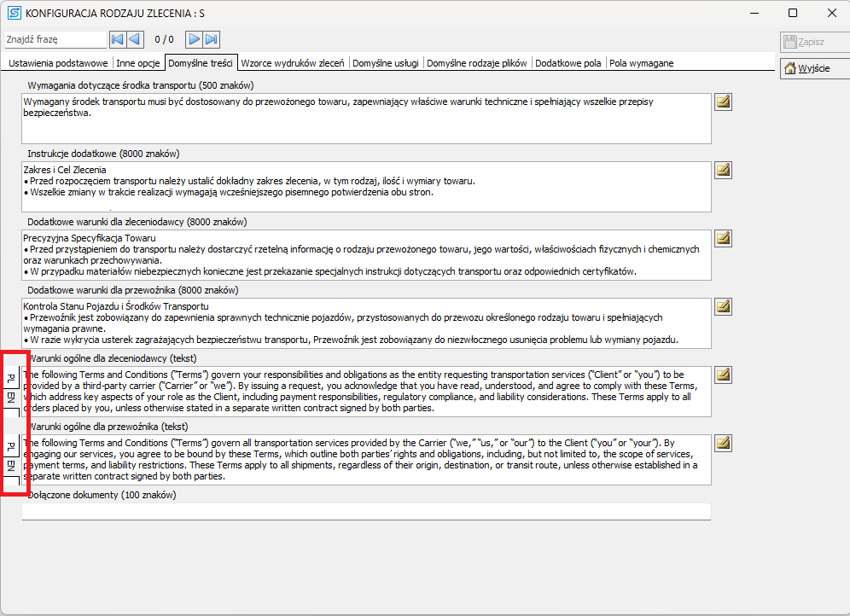This screenshot has height=616, width=850.
Task: Switch przewoźnik terms to PL language
Action: coord(11,446)
